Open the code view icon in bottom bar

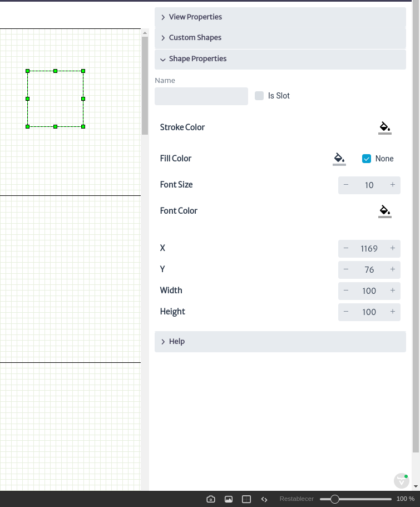[264, 499]
